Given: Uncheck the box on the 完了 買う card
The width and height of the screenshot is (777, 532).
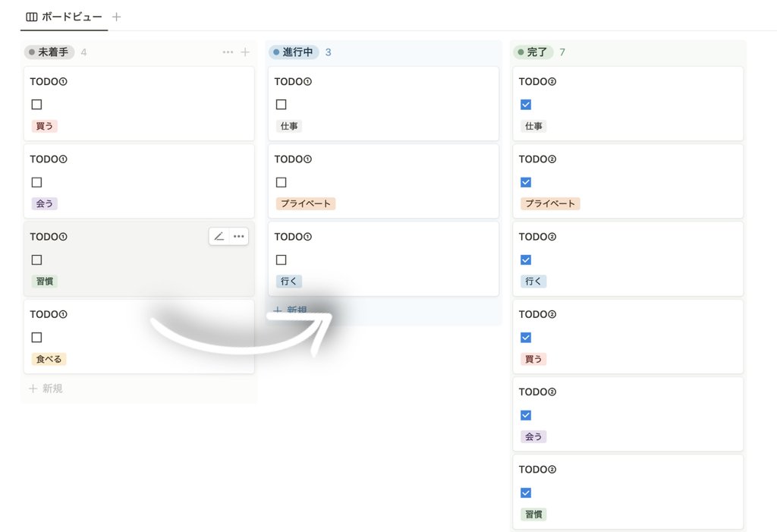Looking at the screenshot, I should [x=526, y=338].
